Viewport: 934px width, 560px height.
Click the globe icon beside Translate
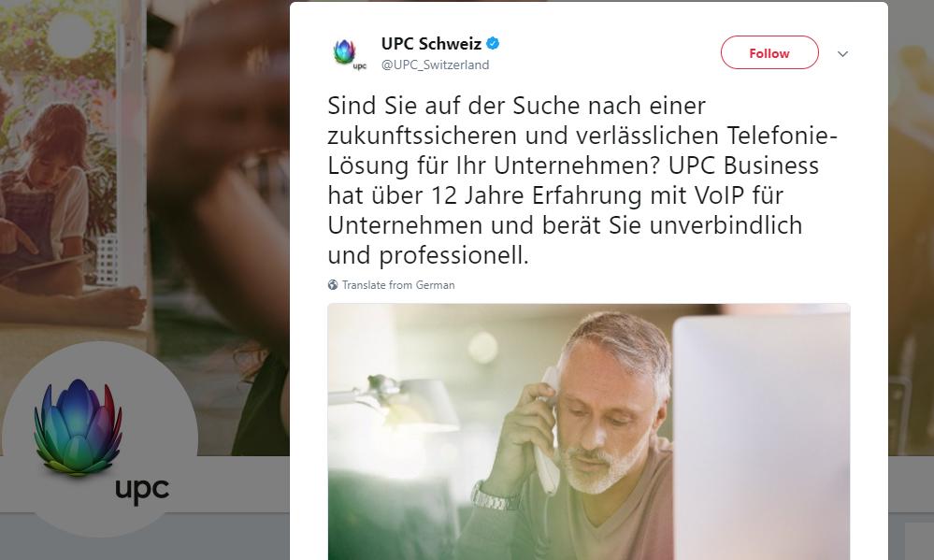tap(333, 285)
